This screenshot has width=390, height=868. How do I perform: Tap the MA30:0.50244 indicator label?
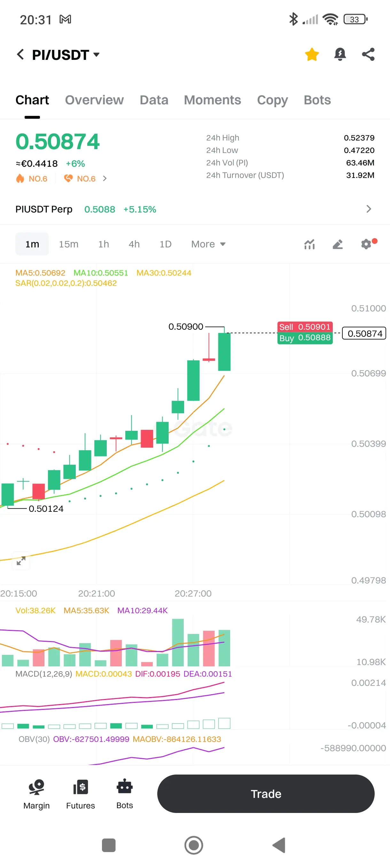[x=164, y=273]
